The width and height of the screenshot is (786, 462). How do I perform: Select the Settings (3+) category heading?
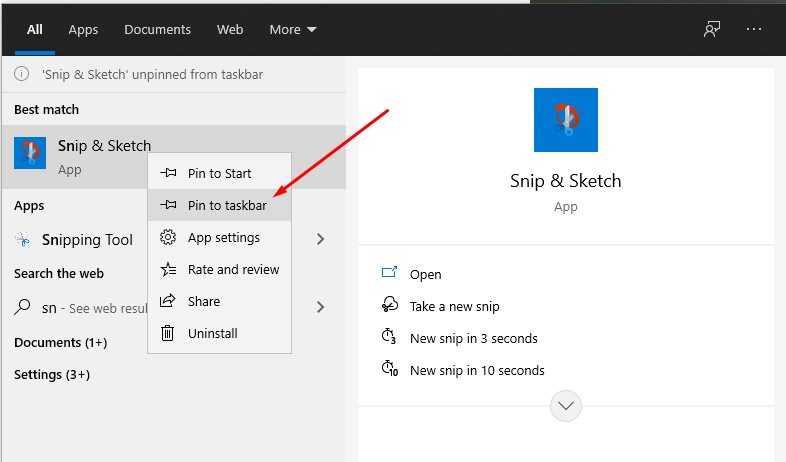(x=52, y=374)
